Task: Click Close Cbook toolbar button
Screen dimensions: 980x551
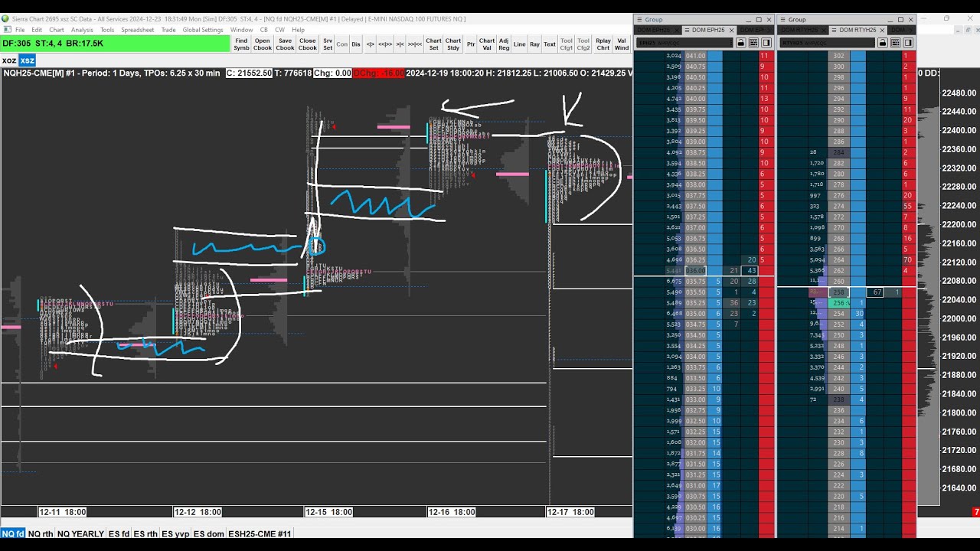Action: click(308, 44)
